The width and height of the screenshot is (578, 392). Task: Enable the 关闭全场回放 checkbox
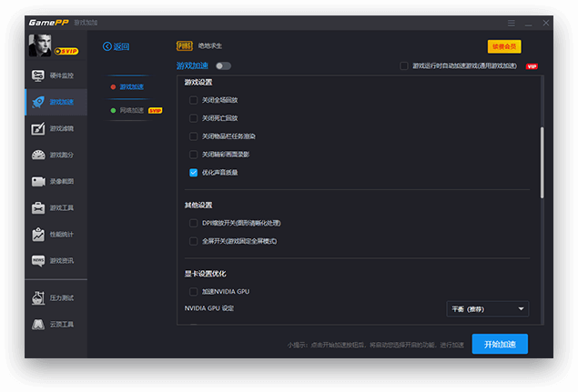pos(193,99)
